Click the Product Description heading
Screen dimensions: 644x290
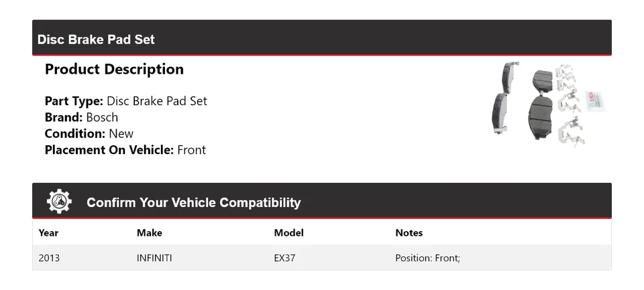(114, 69)
